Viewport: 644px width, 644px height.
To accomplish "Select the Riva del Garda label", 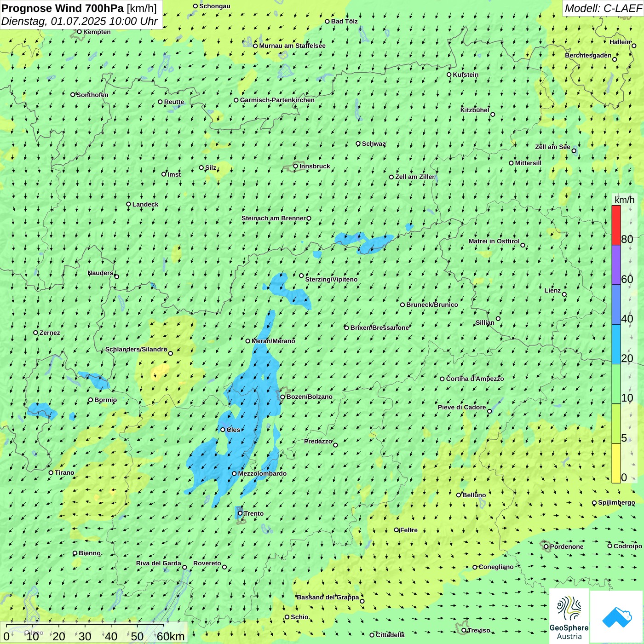I will point(159,563).
